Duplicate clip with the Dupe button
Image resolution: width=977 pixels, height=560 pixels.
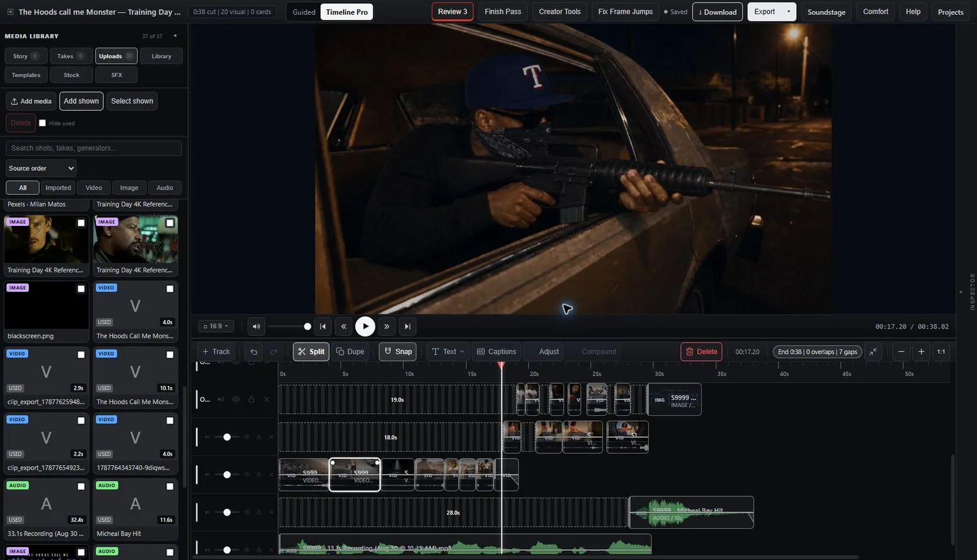[x=350, y=352]
